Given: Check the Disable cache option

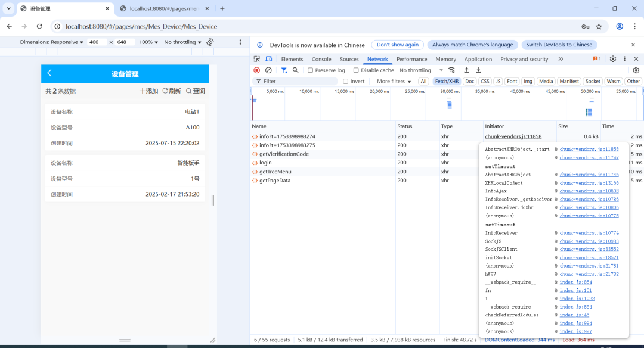Looking at the screenshot, I should (357, 70).
